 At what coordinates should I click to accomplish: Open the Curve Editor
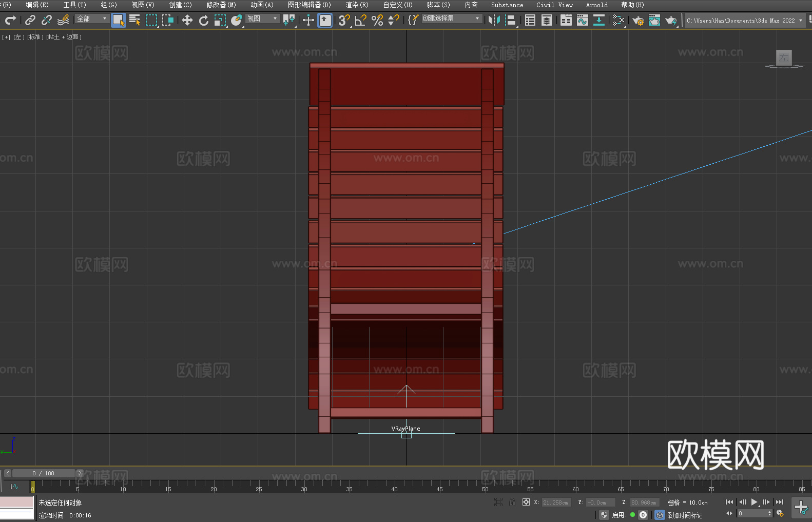coord(583,20)
